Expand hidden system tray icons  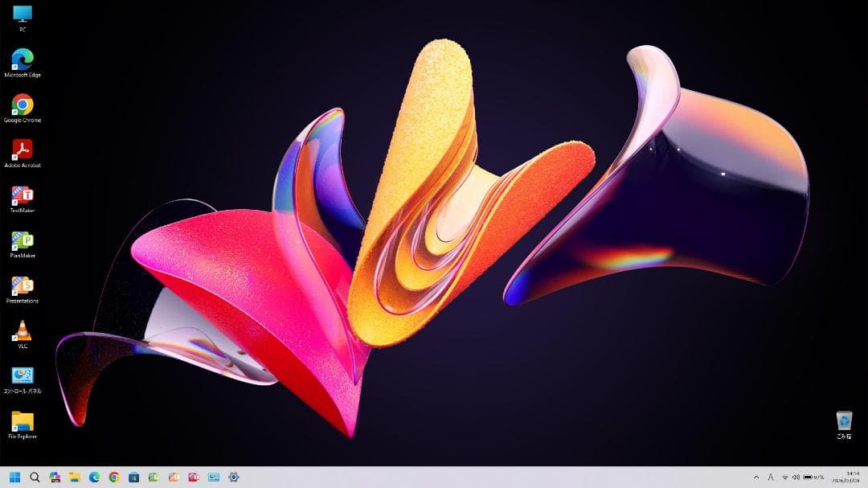pyautogui.click(x=756, y=477)
